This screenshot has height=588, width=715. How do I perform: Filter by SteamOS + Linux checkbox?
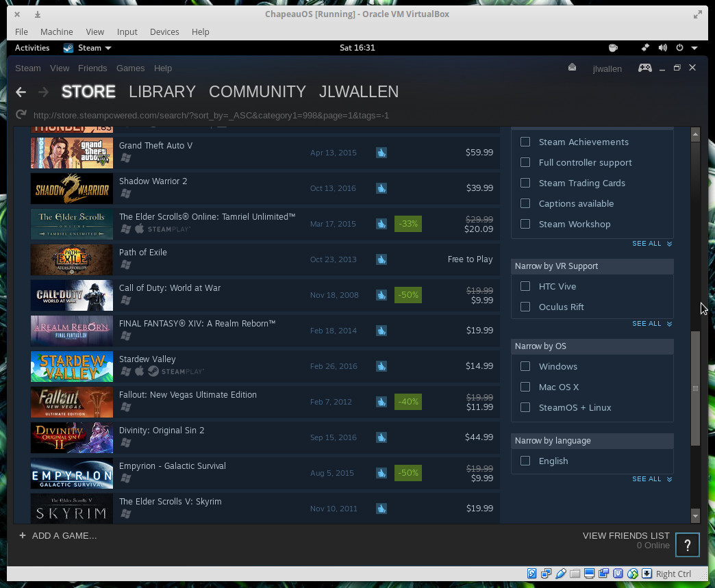525,407
